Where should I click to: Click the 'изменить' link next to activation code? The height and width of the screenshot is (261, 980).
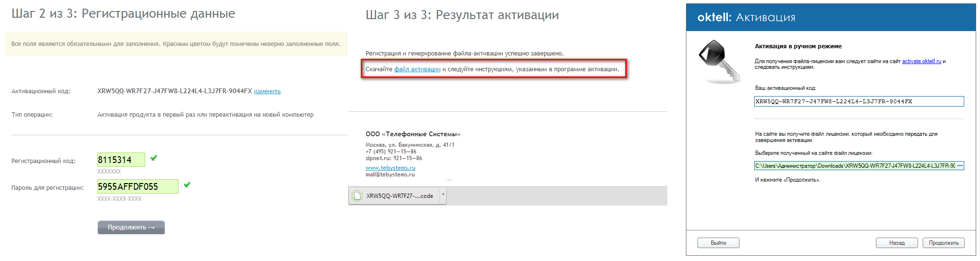click(267, 91)
